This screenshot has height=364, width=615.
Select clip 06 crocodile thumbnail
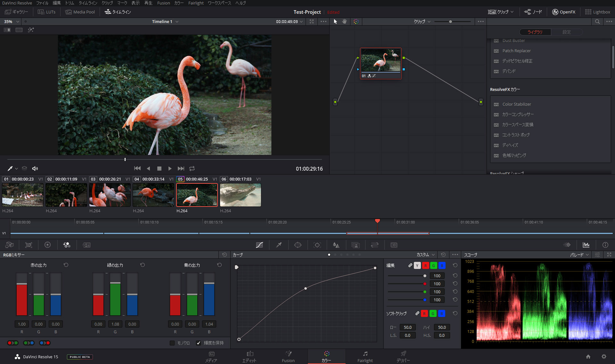(x=241, y=195)
